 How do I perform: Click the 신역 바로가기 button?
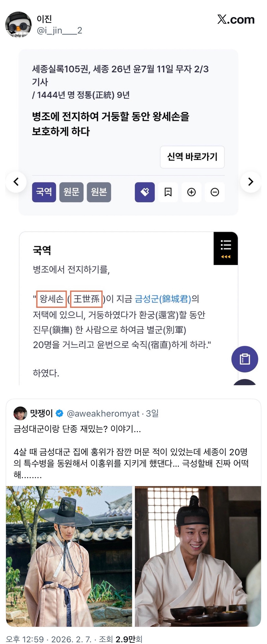(x=192, y=157)
